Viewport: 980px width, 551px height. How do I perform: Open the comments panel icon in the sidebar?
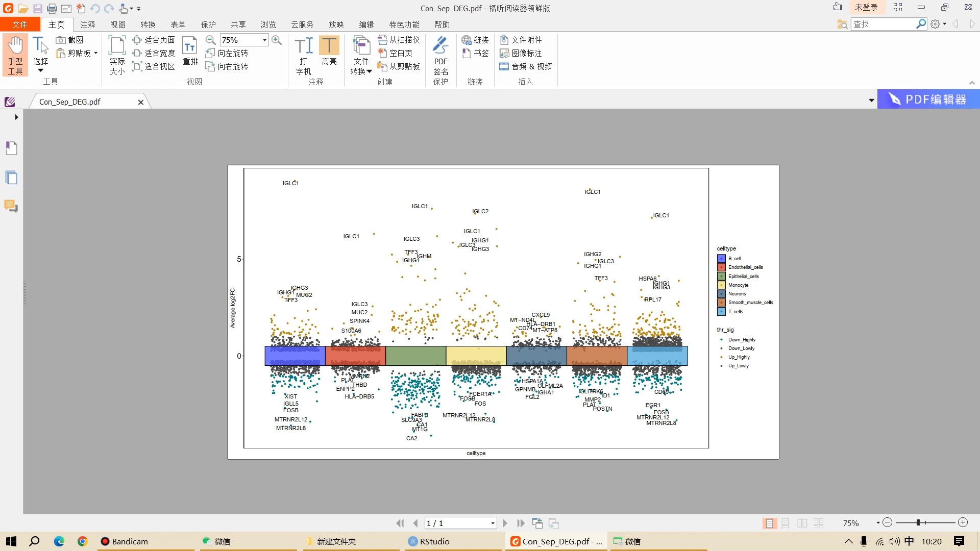pos(11,206)
